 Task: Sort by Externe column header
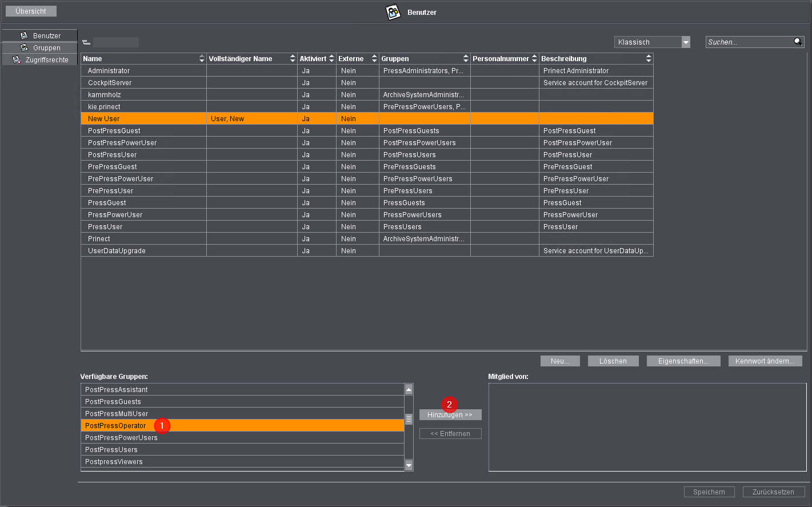358,59
